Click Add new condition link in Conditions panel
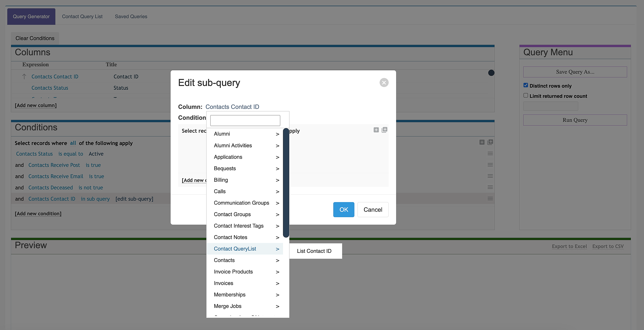This screenshot has height=330, width=644. click(x=38, y=214)
